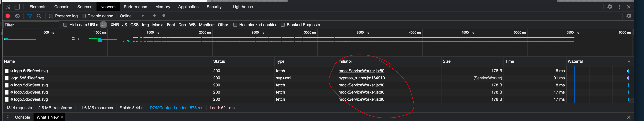This screenshot has height=121, width=644.
Task: Filter requests by Doc
Action: click(182, 25)
